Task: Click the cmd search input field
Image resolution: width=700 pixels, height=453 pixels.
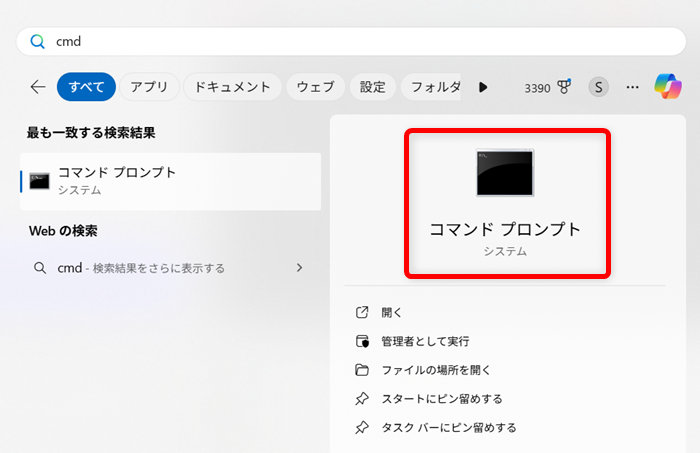Action: pyautogui.click(x=351, y=42)
